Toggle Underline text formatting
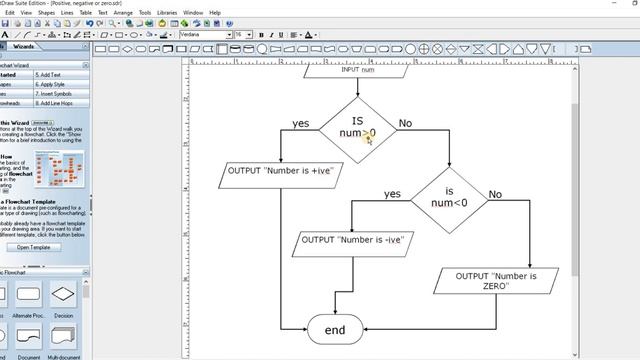 coord(281,35)
